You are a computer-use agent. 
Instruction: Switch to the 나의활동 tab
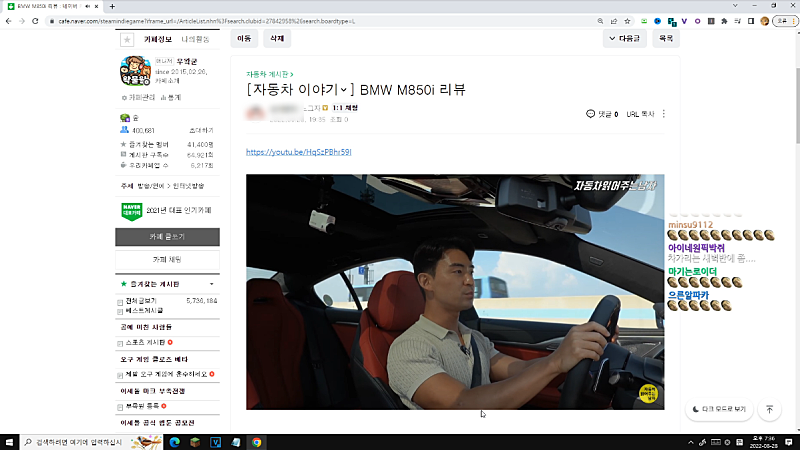(x=196, y=39)
